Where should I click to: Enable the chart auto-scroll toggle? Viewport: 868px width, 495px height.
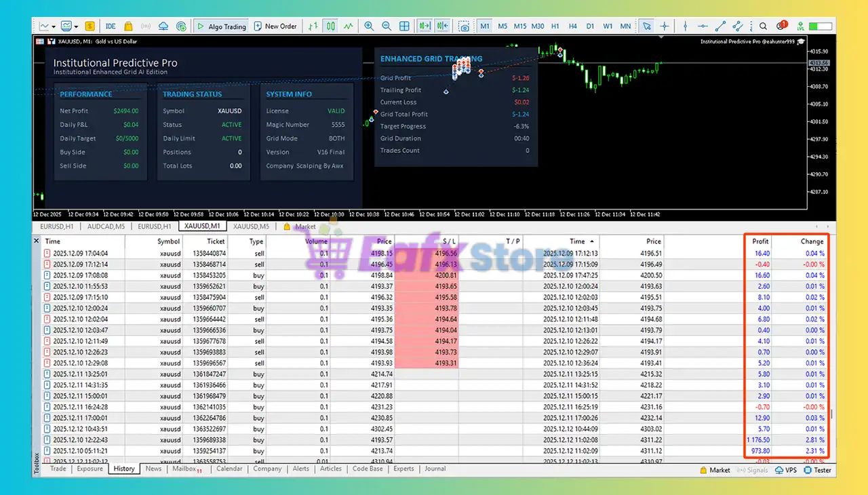click(x=425, y=26)
